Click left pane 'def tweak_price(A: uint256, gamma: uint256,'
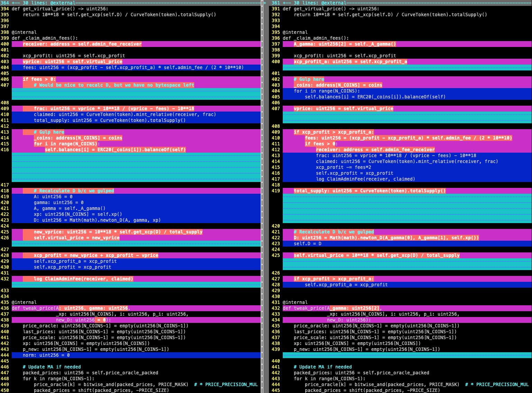 click(71, 308)
